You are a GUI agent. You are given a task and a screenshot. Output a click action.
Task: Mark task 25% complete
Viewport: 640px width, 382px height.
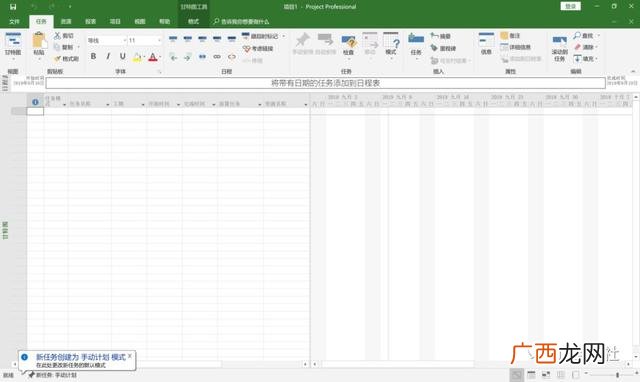tap(188, 39)
